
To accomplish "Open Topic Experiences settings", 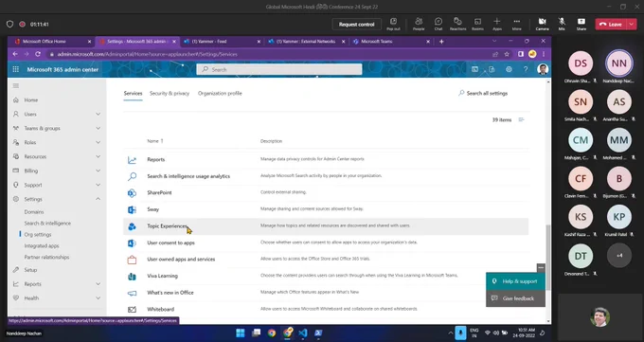I will coord(168,226).
